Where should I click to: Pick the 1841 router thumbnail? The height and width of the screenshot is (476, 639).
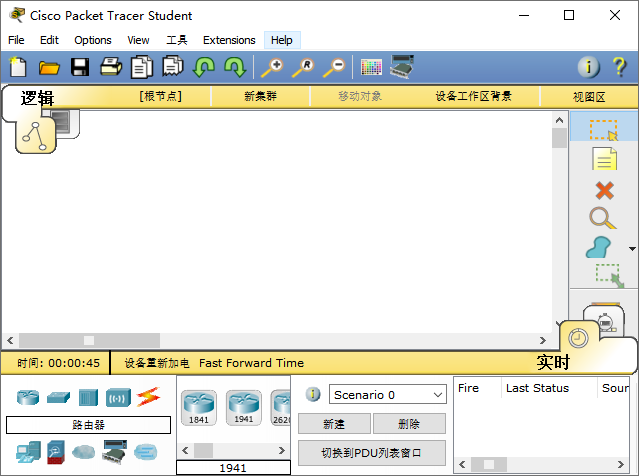[x=199, y=408]
